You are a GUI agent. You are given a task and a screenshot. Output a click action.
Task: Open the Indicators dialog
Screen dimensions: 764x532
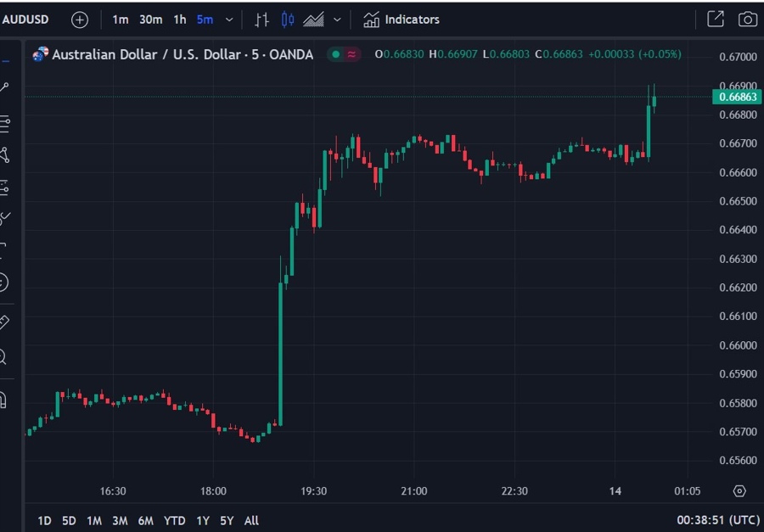[402, 20]
